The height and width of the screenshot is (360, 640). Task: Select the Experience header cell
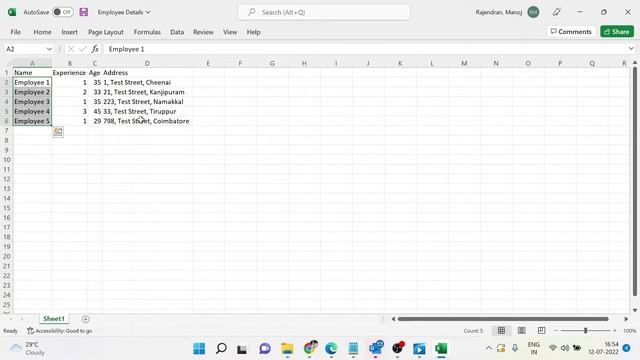coord(69,73)
